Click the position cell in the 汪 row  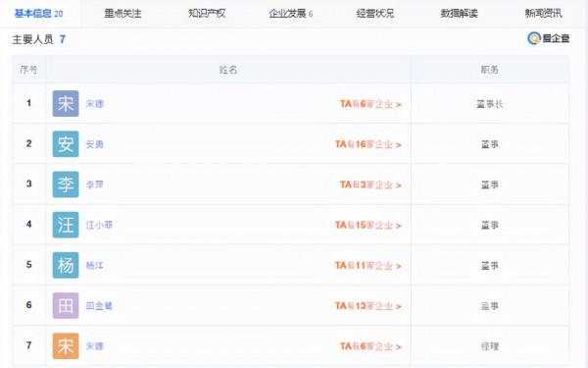[x=490, y=225]
